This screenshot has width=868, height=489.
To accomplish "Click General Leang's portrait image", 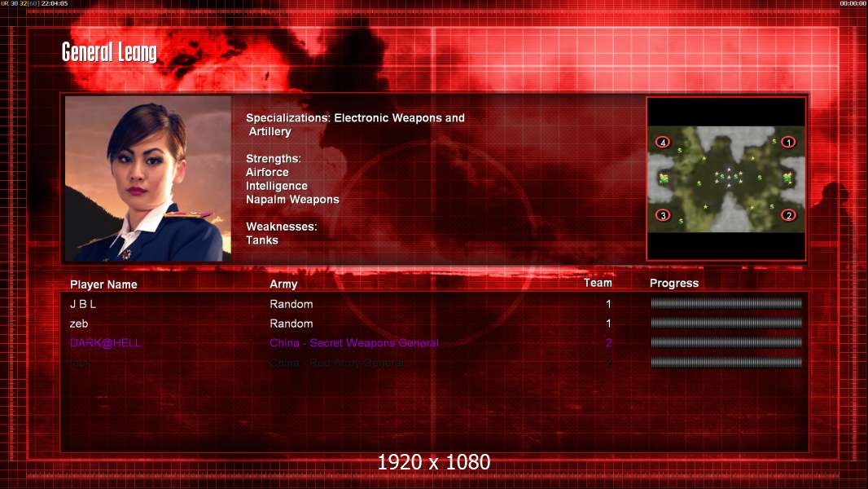I will click(x=148, y=178).
